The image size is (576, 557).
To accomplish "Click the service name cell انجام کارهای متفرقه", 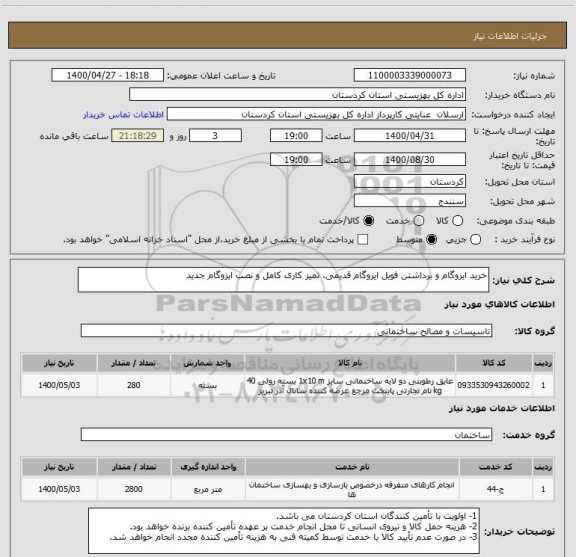I will (x=352, y=489).
